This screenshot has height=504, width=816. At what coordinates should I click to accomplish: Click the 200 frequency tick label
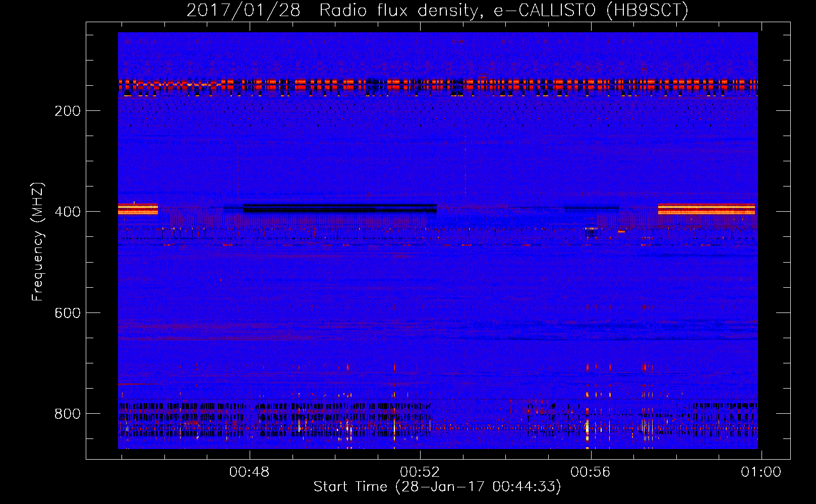68,111
